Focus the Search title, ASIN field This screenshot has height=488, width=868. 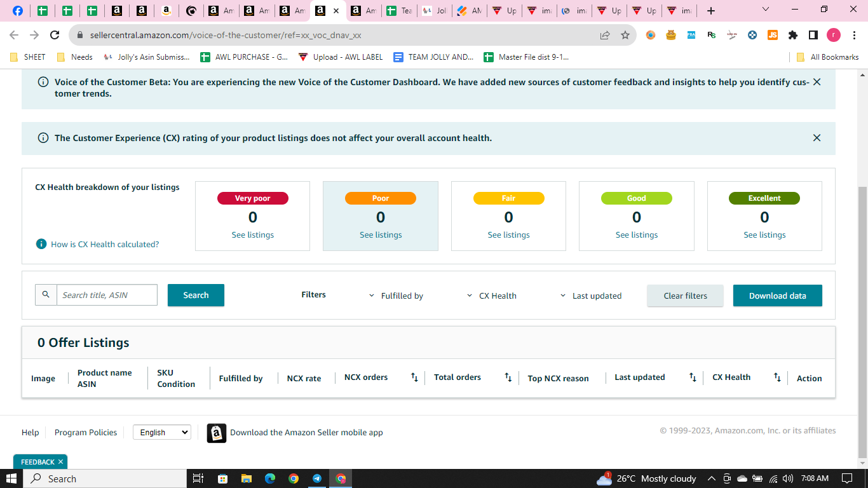pyautogui.click(x=107, y=295)
